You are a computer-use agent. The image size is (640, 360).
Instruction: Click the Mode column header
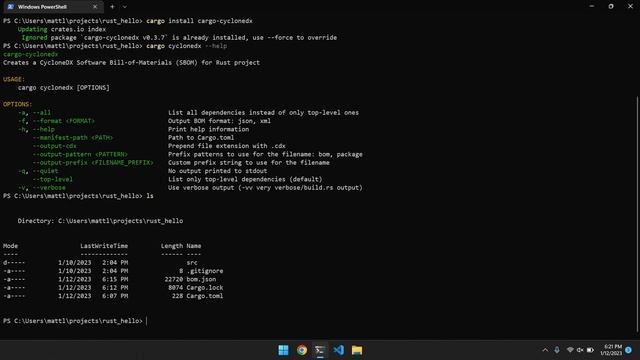pyautogui.click(x=11, y=246)
